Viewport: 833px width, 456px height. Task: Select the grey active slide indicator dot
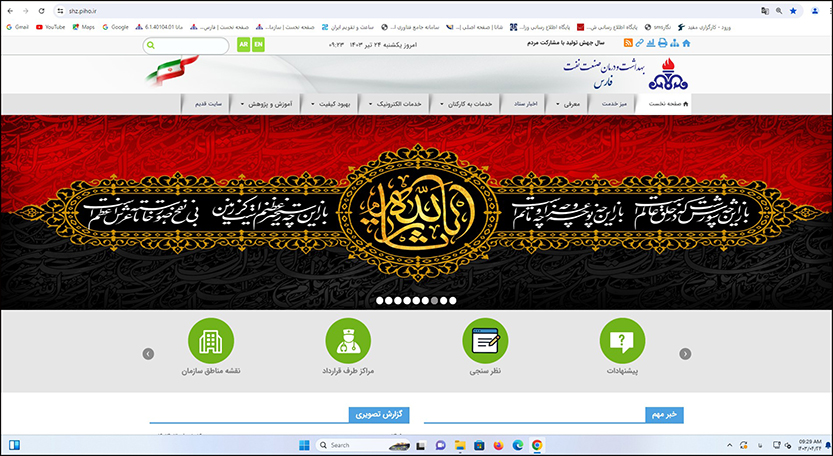(435, 300)
